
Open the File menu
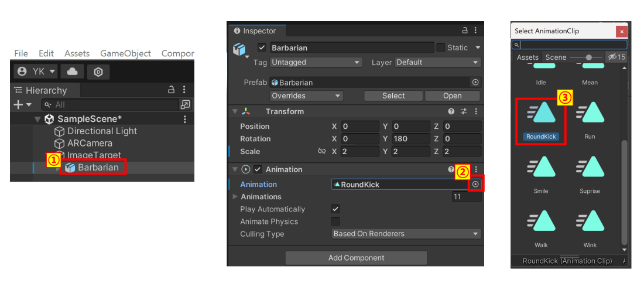(x=21, y=53)
